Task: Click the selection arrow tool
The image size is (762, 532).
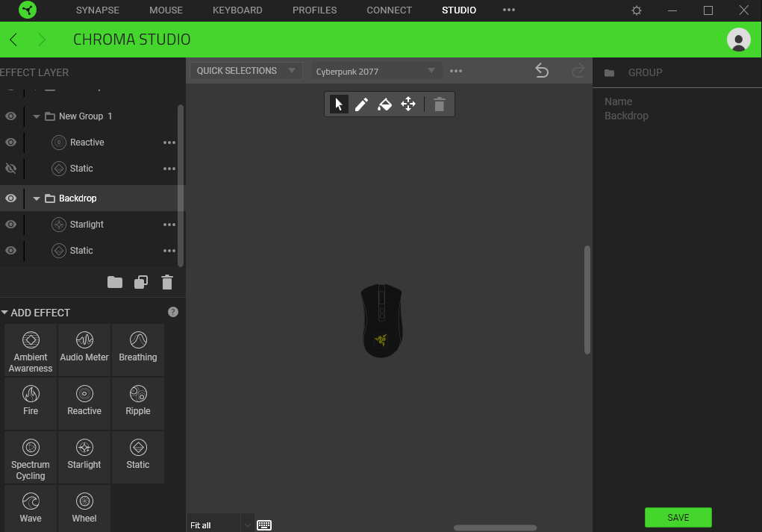Action: (x=339, y=104)
